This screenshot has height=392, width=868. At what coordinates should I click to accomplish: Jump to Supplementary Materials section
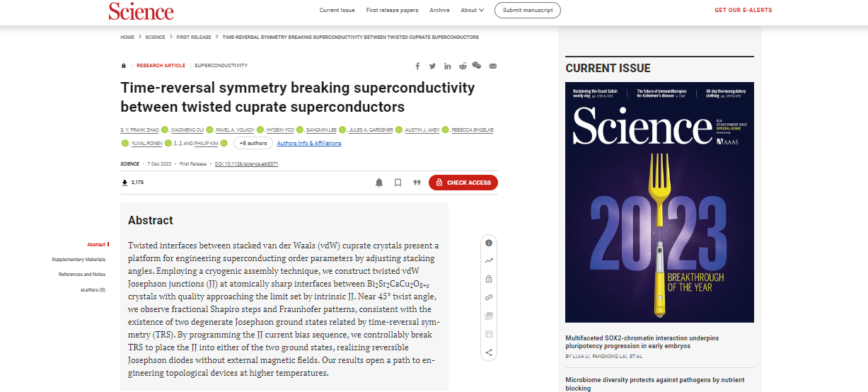coord(79,259)
